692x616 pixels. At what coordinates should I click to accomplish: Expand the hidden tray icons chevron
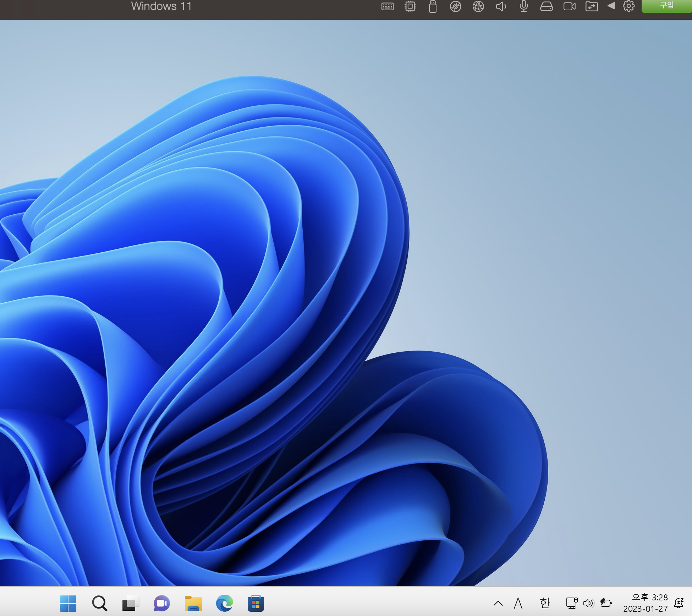click(x=498, y=603)
